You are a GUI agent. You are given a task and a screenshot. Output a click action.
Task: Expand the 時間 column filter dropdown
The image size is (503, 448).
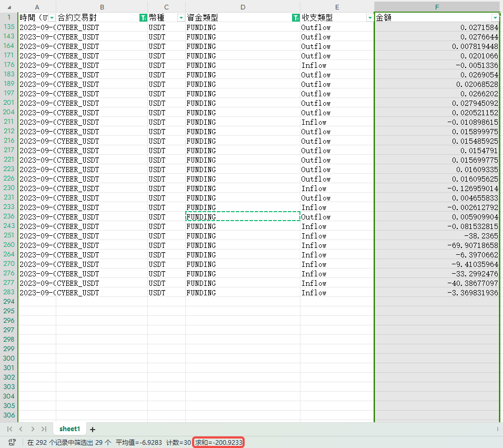[x=52, y=18]
